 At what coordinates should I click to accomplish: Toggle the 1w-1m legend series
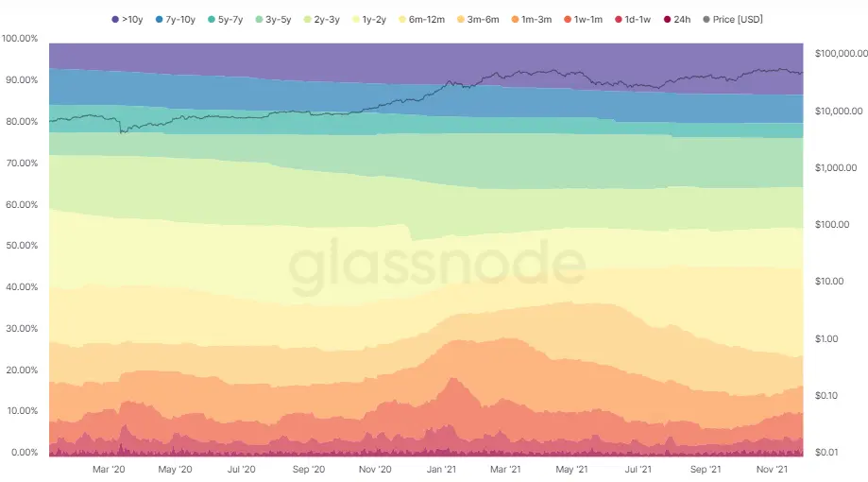click(584, 20)
